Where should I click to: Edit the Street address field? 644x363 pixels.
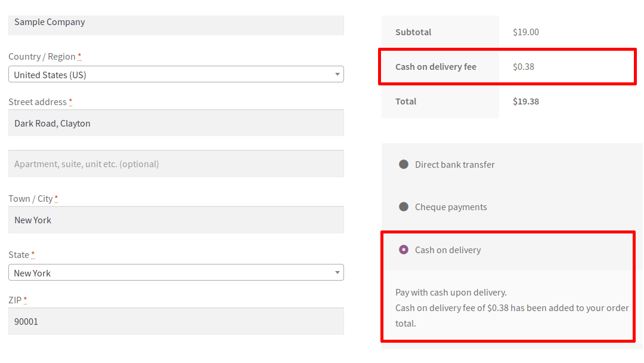176,123
